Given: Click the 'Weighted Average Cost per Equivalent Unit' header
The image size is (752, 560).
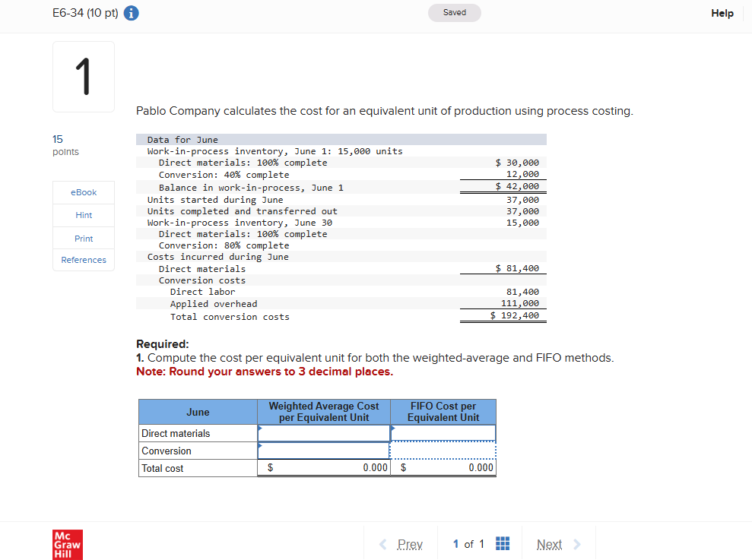Looking at the screenshot, I should coord(324,412).
